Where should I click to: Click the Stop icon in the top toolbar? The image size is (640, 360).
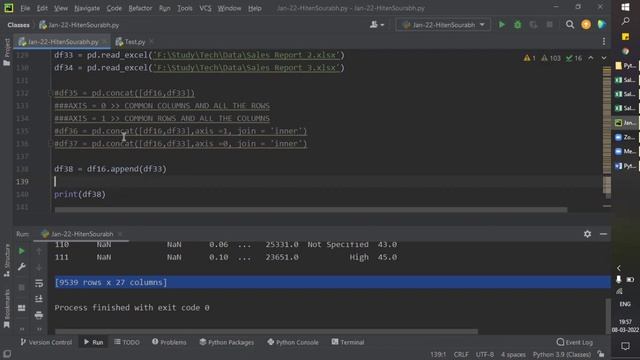[549, 25]
